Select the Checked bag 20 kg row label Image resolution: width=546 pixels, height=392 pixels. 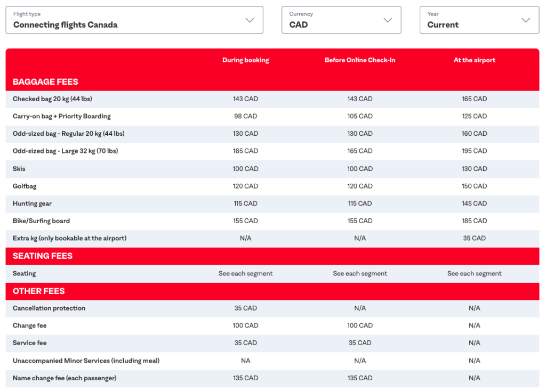(x=52, y=99)
